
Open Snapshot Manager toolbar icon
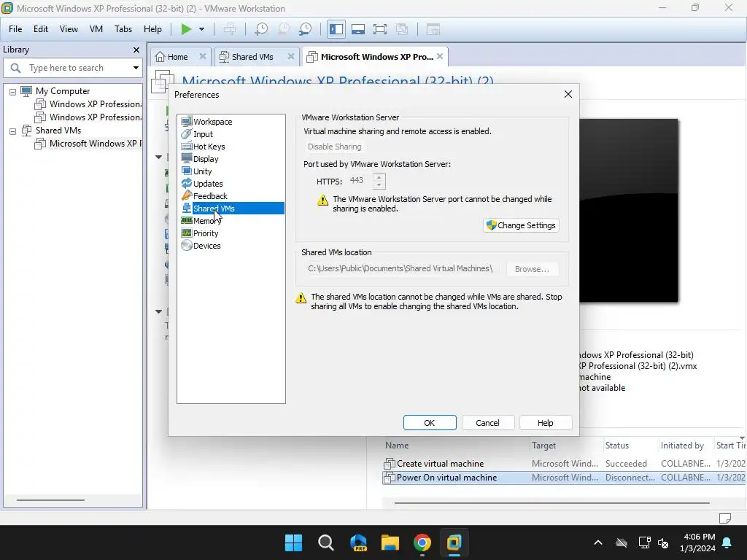tap(306, 29)
